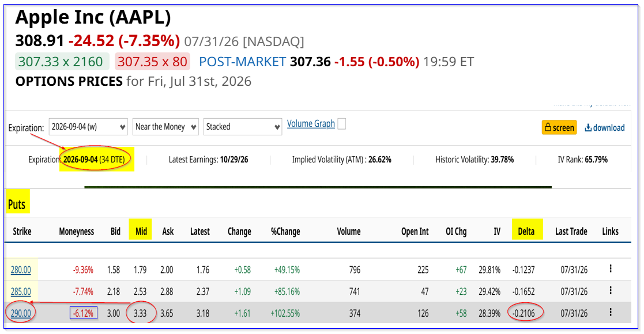Open the 280.00 strike link

point(21,270)
